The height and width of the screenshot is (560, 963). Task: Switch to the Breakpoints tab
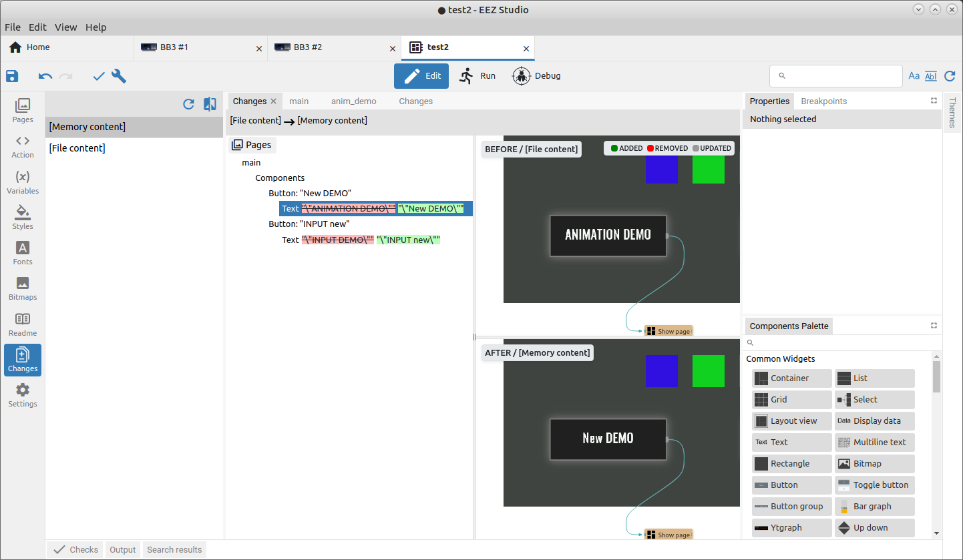(824, 101)
